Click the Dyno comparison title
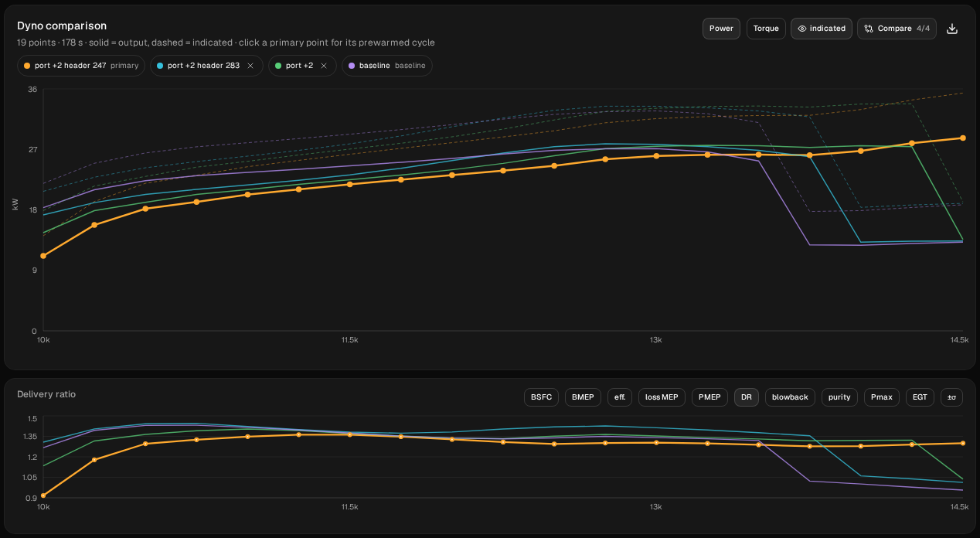This screenshot has width=980, height=538. [62, 26]
